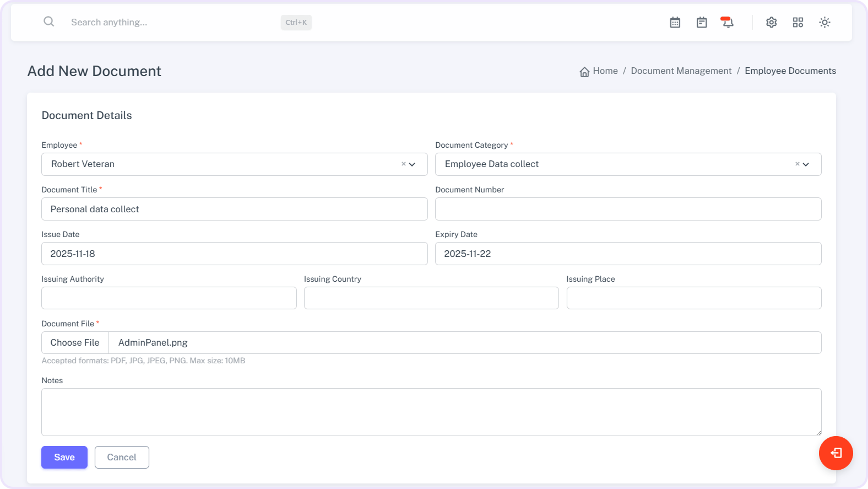The width and height of the screenshot is (868, 489).
Task: Expand the Document Category dropdown
Action: pos(806,164)
